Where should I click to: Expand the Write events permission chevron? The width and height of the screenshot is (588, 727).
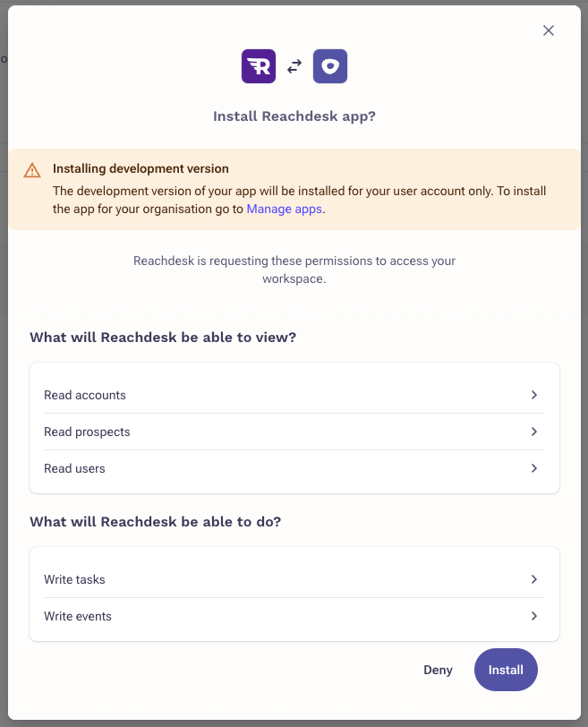534,616
